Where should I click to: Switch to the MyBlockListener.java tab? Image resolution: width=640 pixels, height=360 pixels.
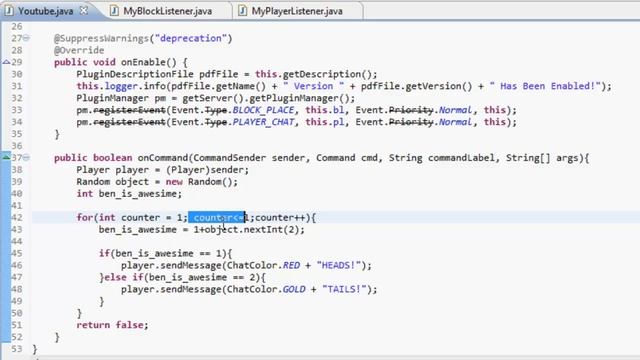pos(168,11)
